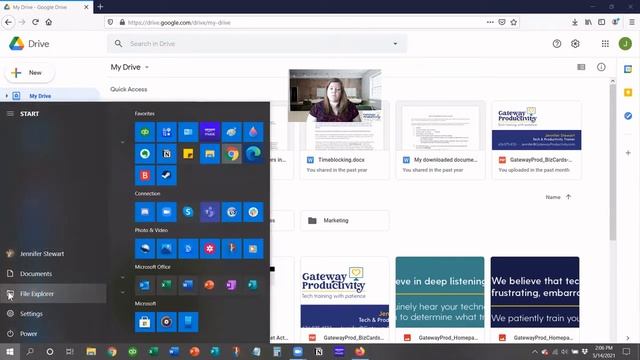Open Firefox page actions ellipsis menu
The width and height of the screenshot is (640, 360).
pos(490,22)
